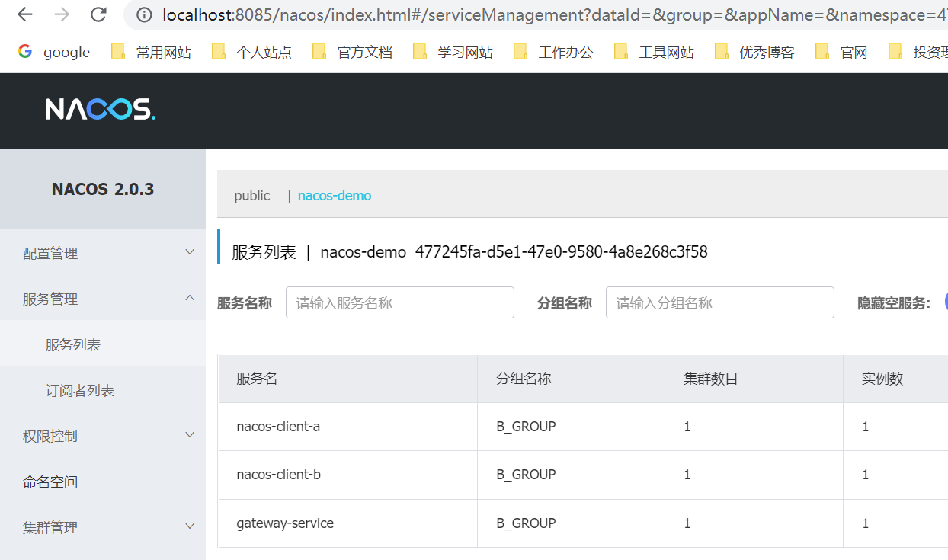This screenshot has height=560, width=948.
Task: Click the nacos-client-a service name
Action: pos(278,427)
